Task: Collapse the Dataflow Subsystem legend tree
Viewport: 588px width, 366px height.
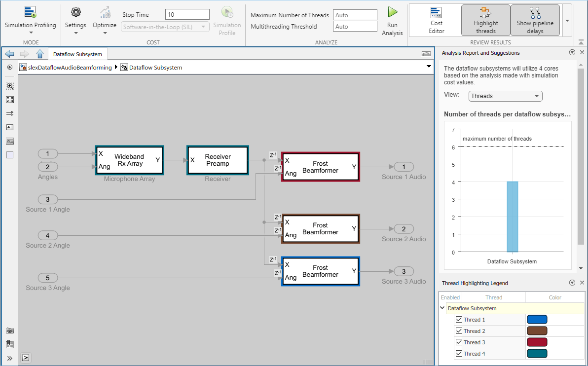Action: [442, 308]
